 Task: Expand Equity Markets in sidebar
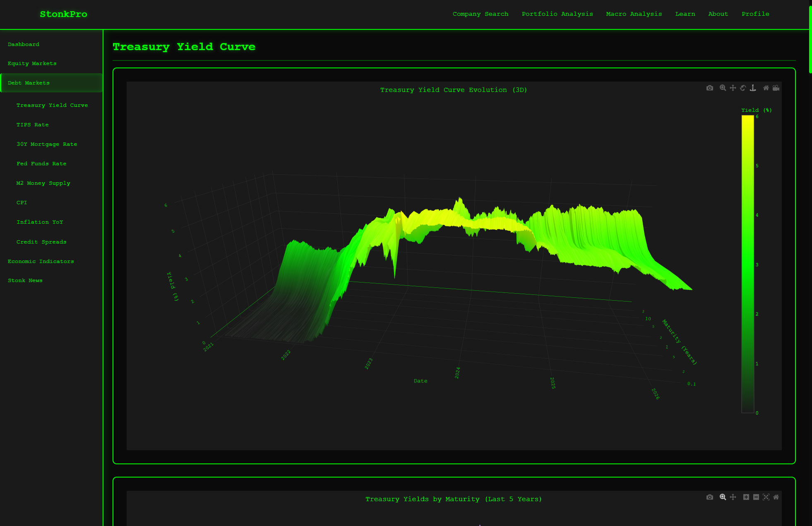pyautogui.click(x=32, y=63)
